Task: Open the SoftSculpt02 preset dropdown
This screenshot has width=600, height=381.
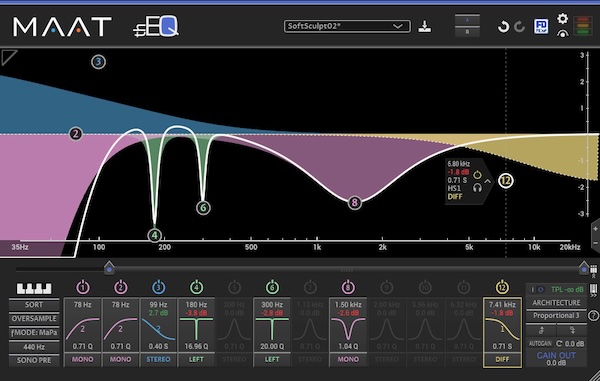Action: click(347, 26)
